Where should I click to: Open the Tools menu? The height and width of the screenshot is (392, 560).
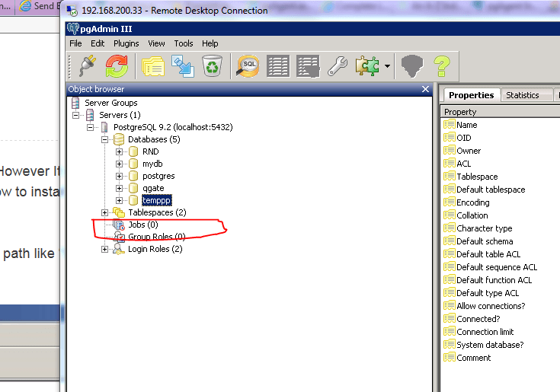[183, 43]
